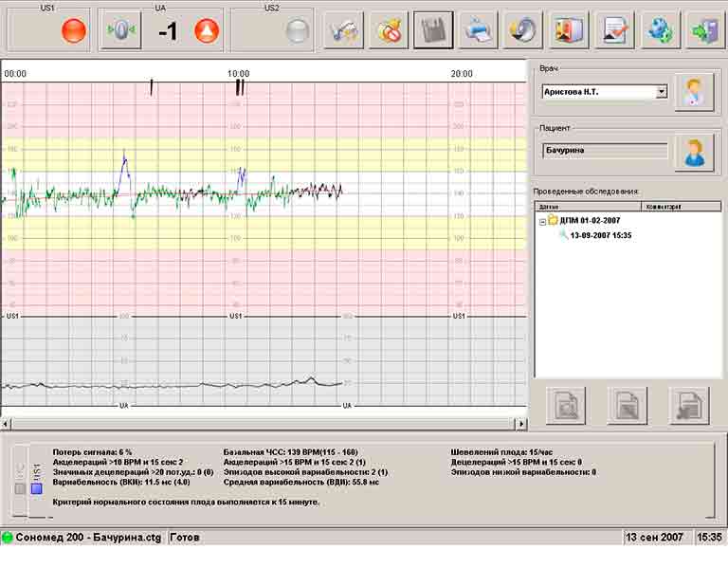Open the patient profile icon button
Viewport: 728px width, 568px height.
(694, 153)
